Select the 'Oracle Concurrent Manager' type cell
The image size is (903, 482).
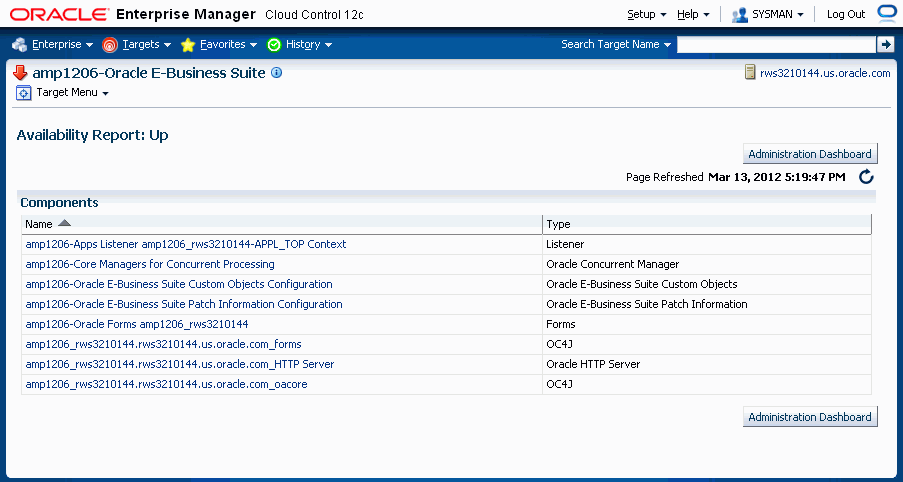pos(707,264)
